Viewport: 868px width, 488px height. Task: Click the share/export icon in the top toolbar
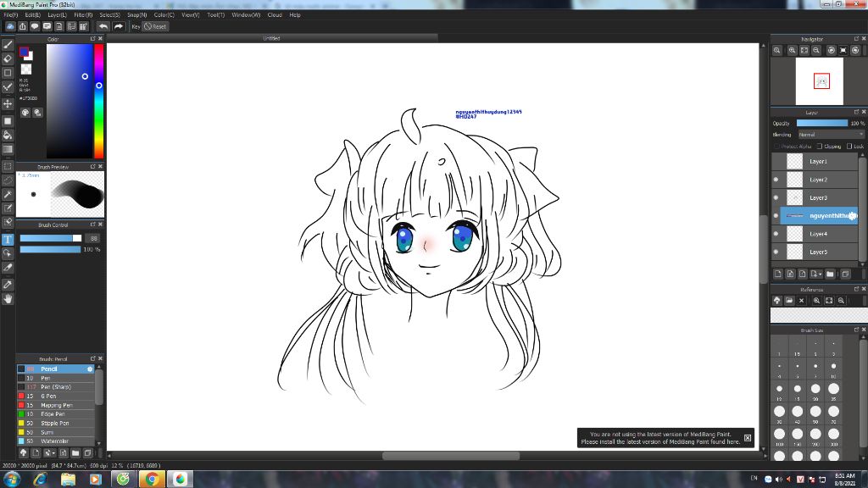click(x=23, y=26)
